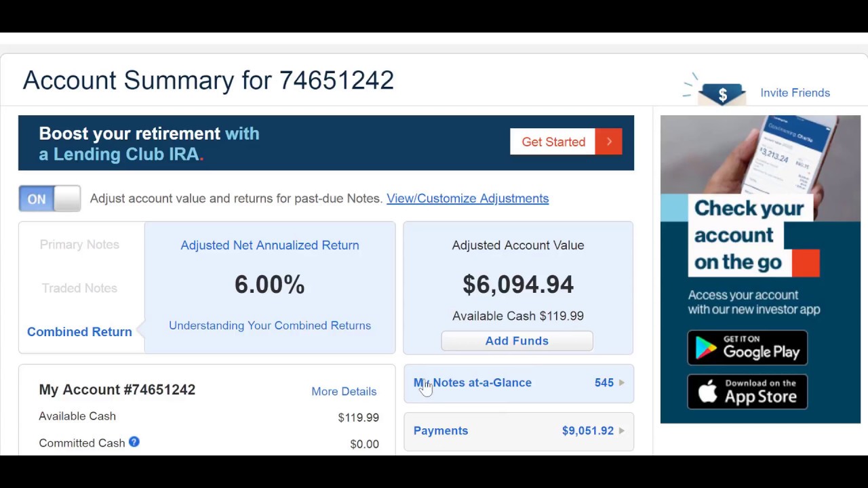Click the Download on the App Store badge

[x=747, y=392]
